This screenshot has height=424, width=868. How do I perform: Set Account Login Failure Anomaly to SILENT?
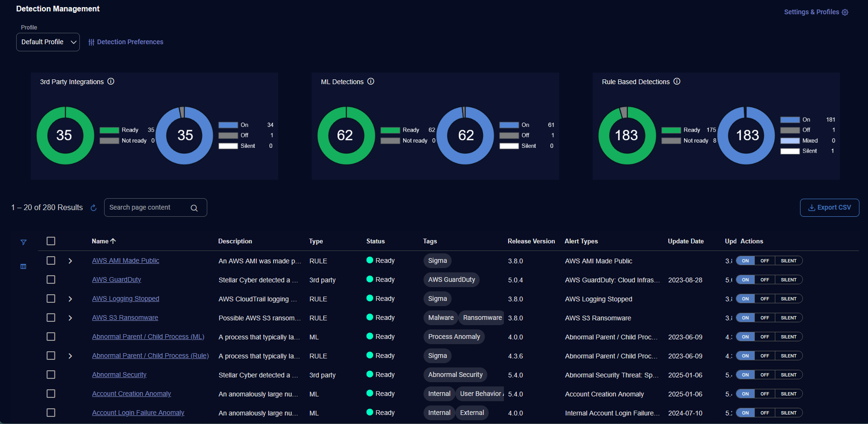pyautogui.click(x=789, y=413)
